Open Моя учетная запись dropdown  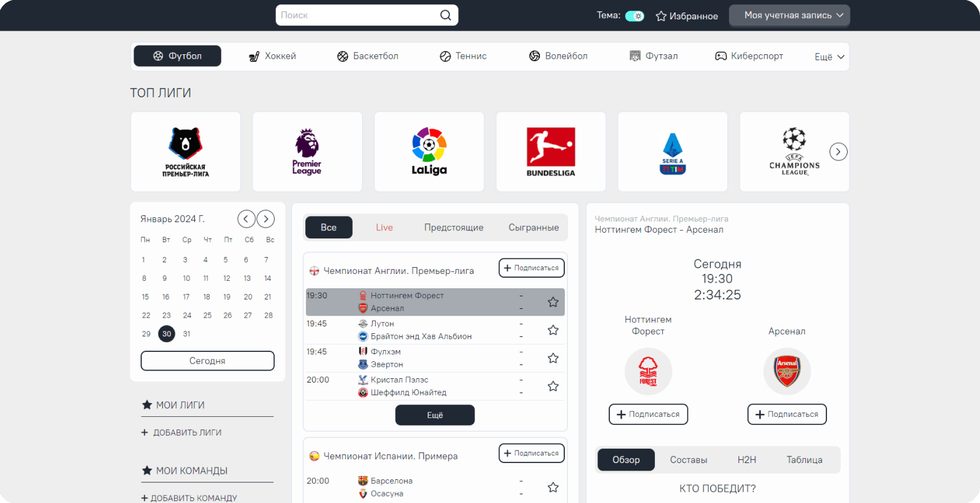[x=789, y=15]
